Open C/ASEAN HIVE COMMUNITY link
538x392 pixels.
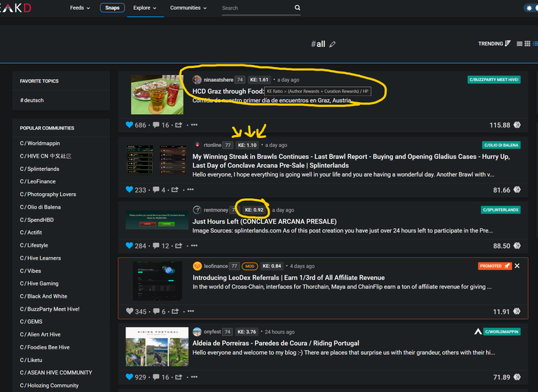[x=56, y=372]
